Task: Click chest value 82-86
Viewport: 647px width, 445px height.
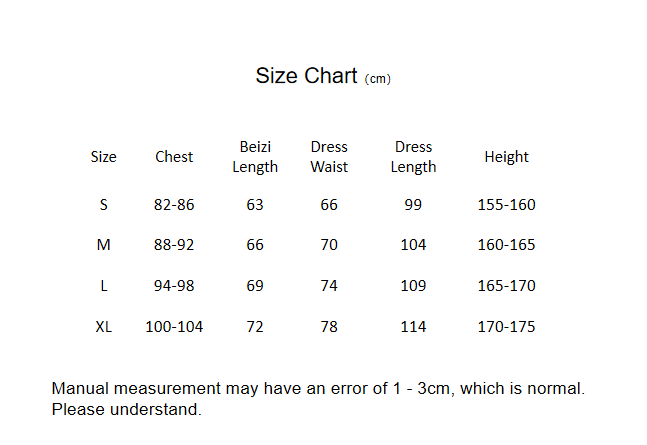Action: pyautogui.click(x=174, y=205)
